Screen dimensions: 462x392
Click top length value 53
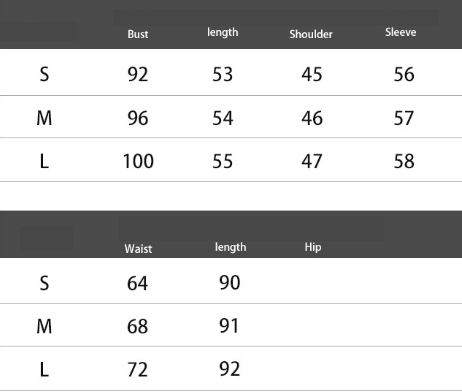(223, 74)
